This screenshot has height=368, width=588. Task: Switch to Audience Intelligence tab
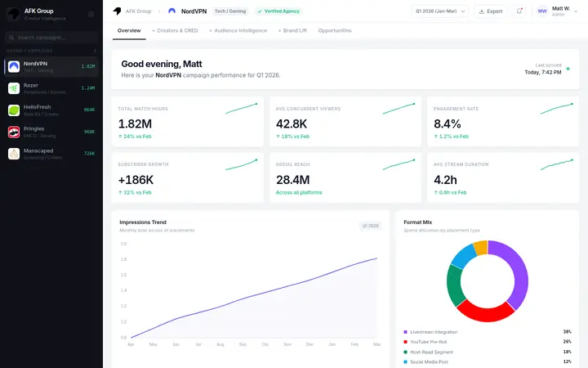pyautogui.click(x=238, y=31)
